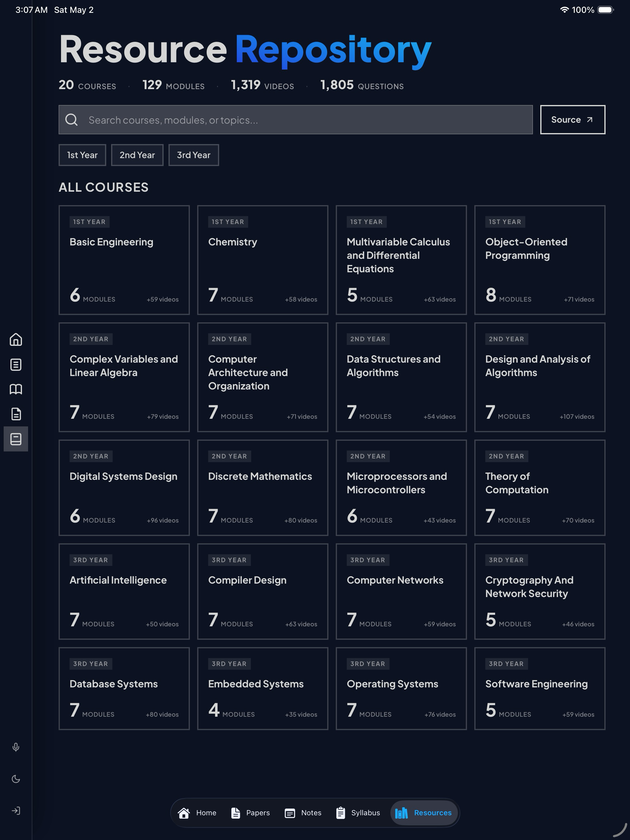Open Discrete Mathematics course card
Screen dimensions: 630x840
(x=263, y=487)
